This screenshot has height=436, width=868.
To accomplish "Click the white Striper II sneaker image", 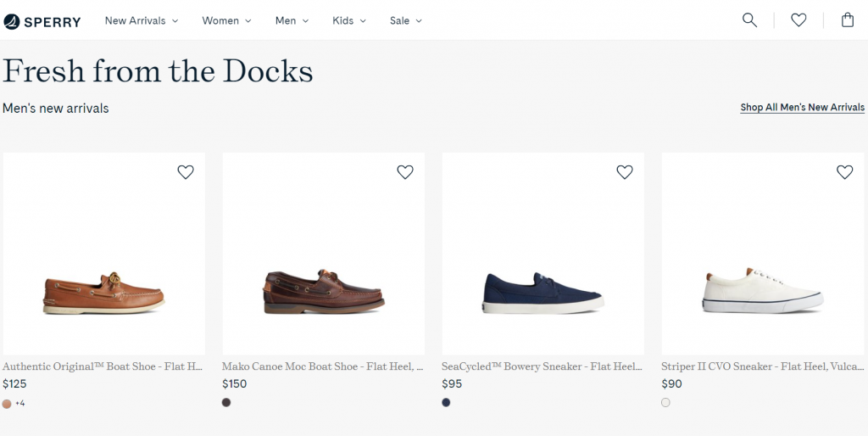I will 763,254.
